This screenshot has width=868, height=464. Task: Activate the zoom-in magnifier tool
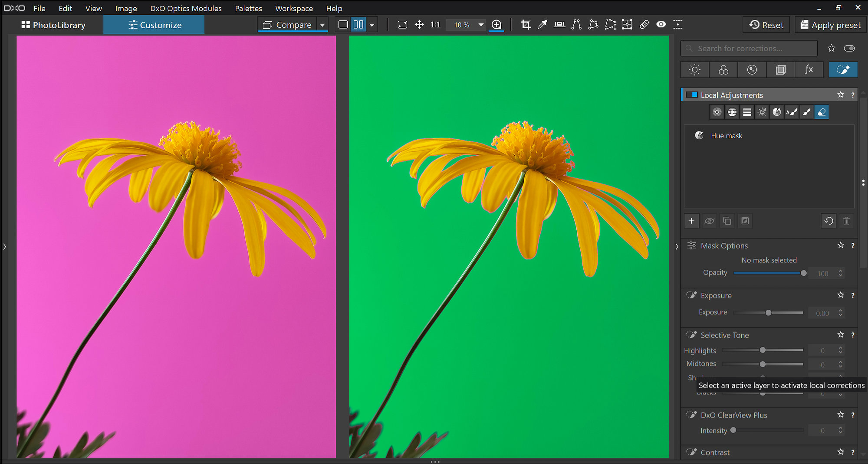click(496, 25)
